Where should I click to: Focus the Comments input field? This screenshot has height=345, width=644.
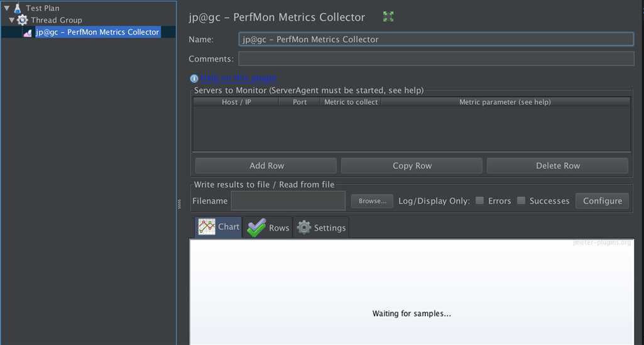436,58
